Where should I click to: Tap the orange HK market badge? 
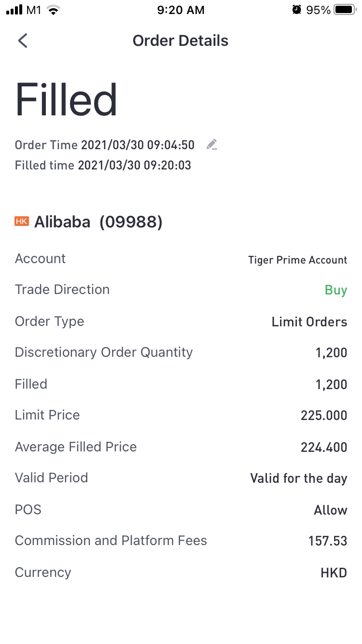pos(22,221)
